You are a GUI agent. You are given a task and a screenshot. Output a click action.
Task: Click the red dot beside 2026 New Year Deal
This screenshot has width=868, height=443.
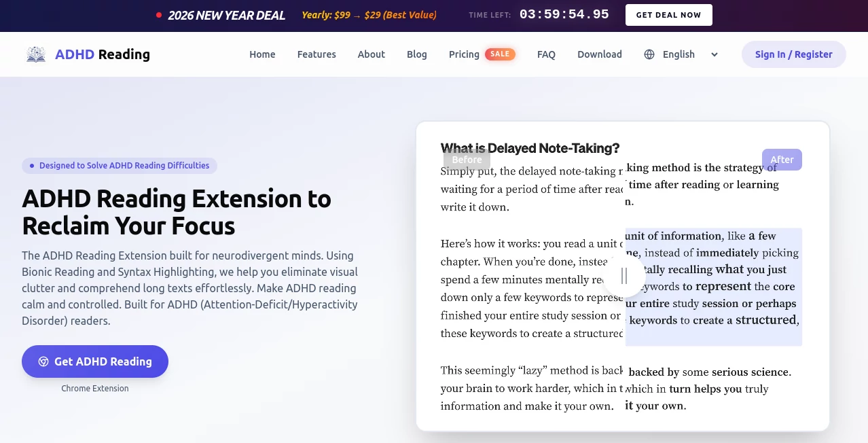pyautogui.click(x=159, y=15)
